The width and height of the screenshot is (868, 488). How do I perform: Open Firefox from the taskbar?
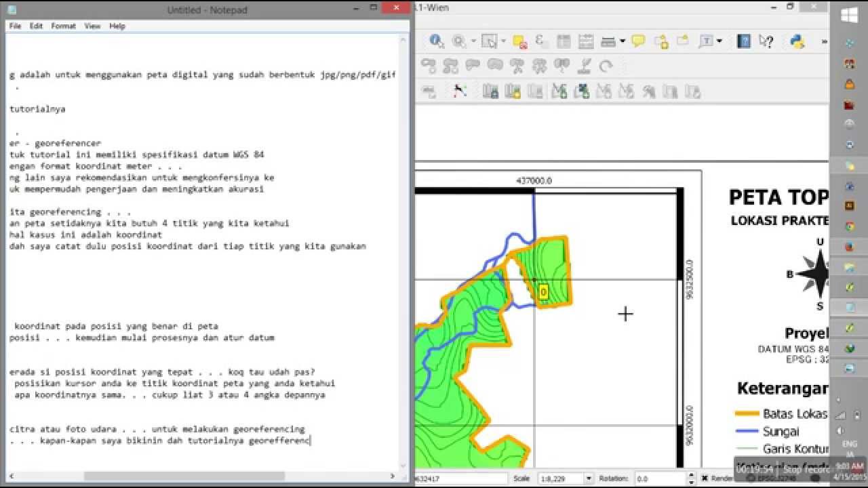pos(849,247)
